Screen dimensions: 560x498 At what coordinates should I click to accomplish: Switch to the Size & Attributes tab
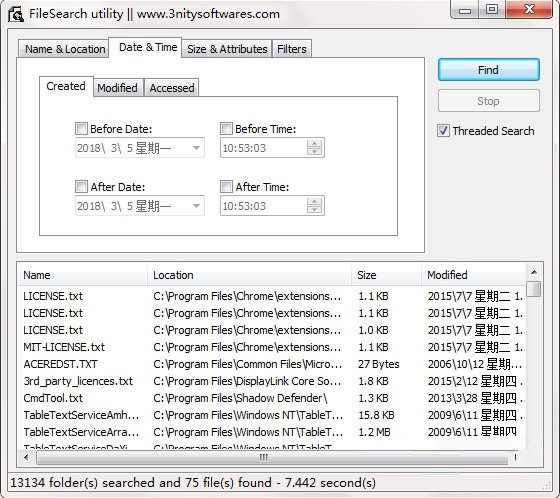pyautogui.click(x=227, y=49)
